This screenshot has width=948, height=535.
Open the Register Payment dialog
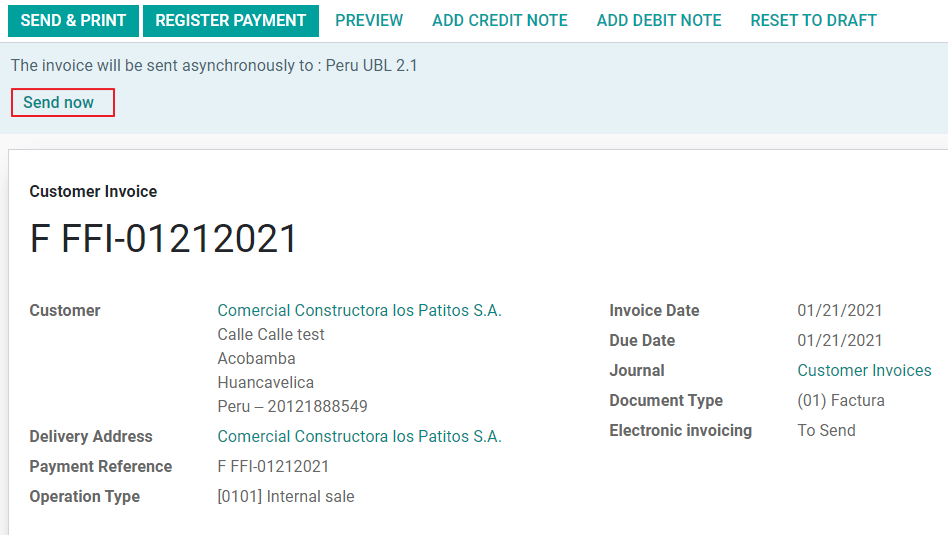[x=230, y=20]
